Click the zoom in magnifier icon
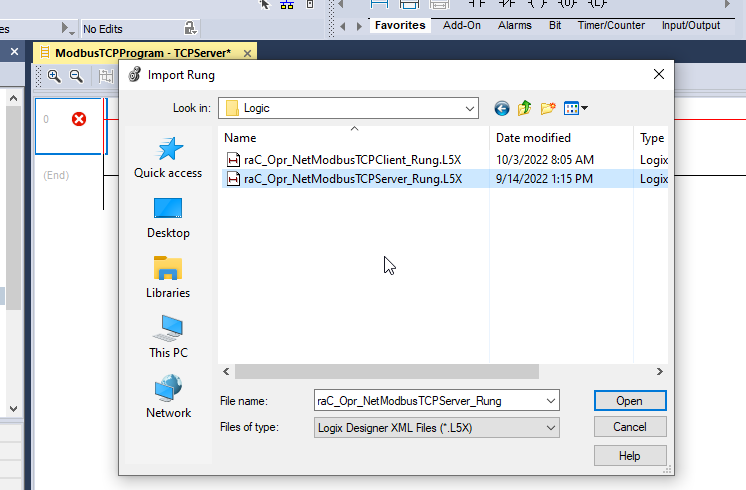The width and height of the screenshot is (746, 490). (54, 76)
